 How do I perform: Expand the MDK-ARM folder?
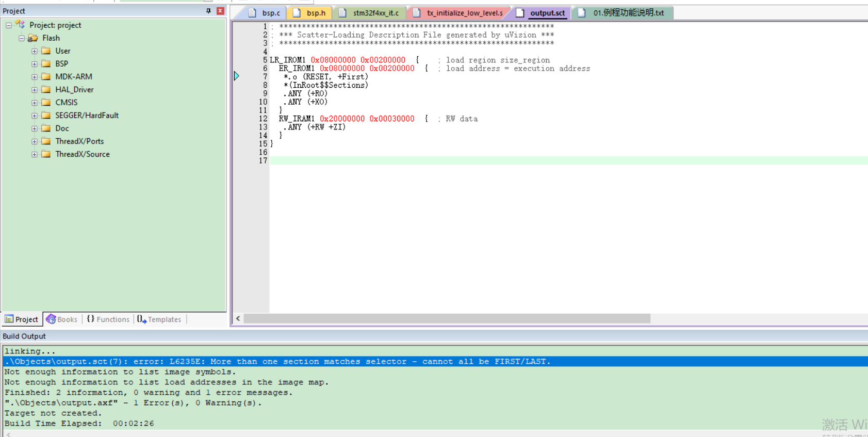point(35,77)
